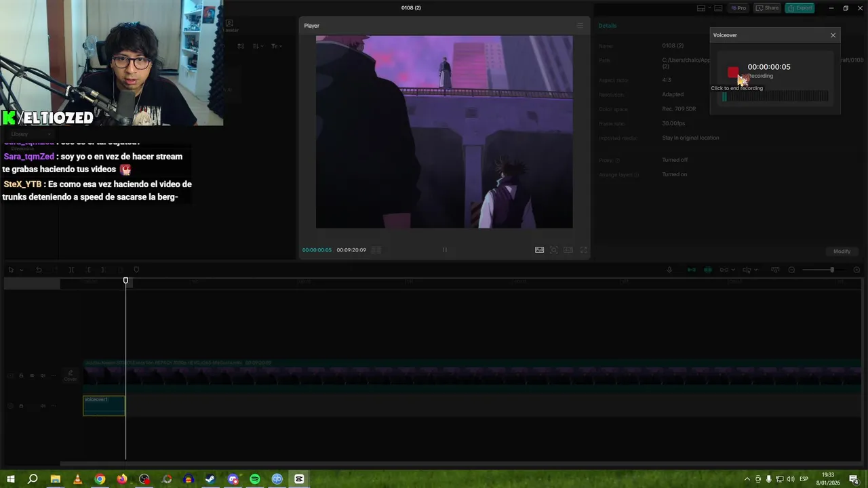Viewport: 868px width, 488px height.
Task: Lock the voiceover audio track
Action: 21,406
